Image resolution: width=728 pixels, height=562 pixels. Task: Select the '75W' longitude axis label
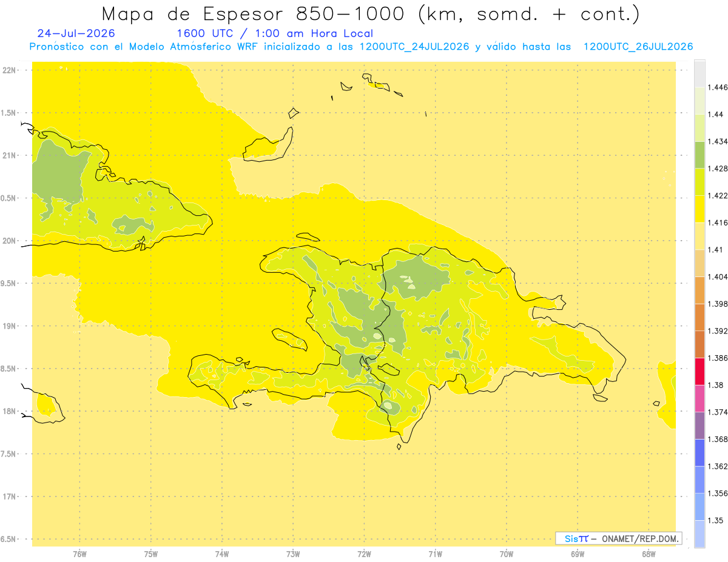(151, 554)
